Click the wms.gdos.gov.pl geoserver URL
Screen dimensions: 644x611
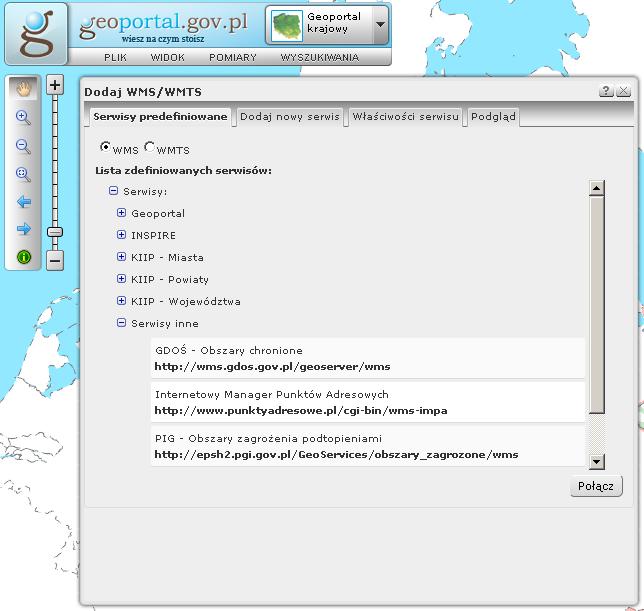pos(272,367)
